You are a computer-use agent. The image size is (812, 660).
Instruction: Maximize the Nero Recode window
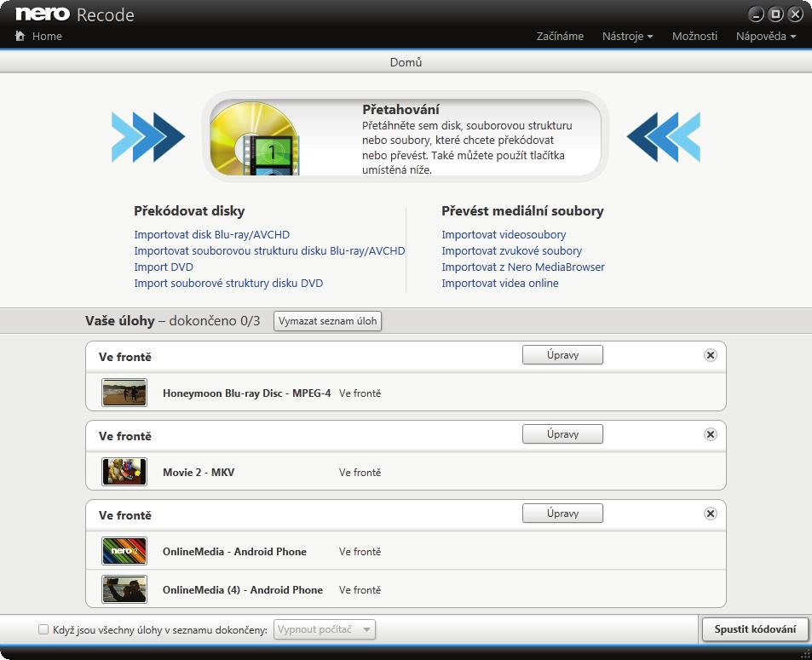tap(775, 14)
